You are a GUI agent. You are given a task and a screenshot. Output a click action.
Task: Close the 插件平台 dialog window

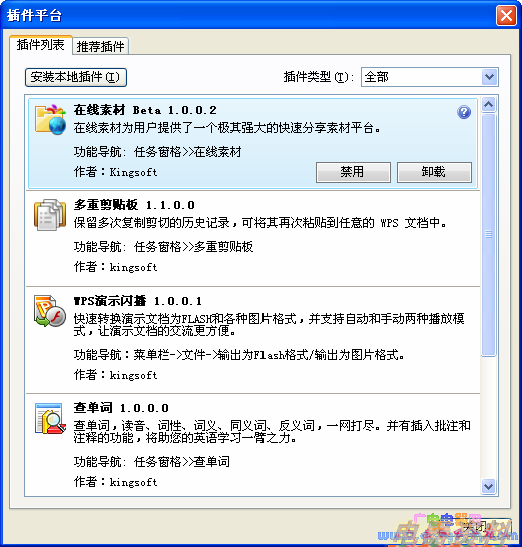(506, 16)
